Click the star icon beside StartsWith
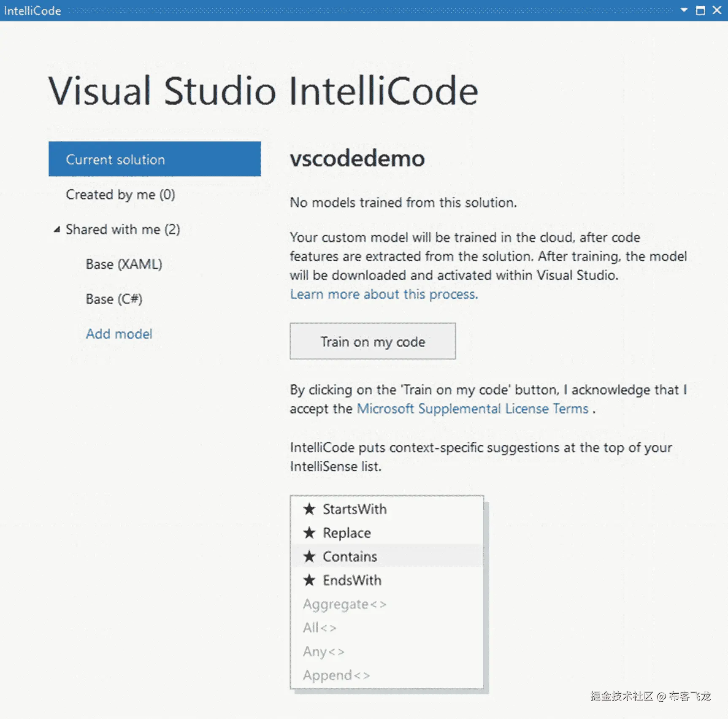This screenshot has width=728, height=719. click(x=309, y=509)
